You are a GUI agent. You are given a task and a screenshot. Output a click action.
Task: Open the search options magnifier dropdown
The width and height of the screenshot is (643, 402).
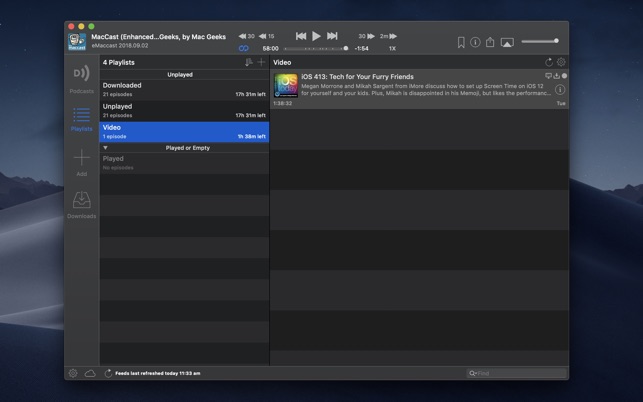[x=472, y=373]
